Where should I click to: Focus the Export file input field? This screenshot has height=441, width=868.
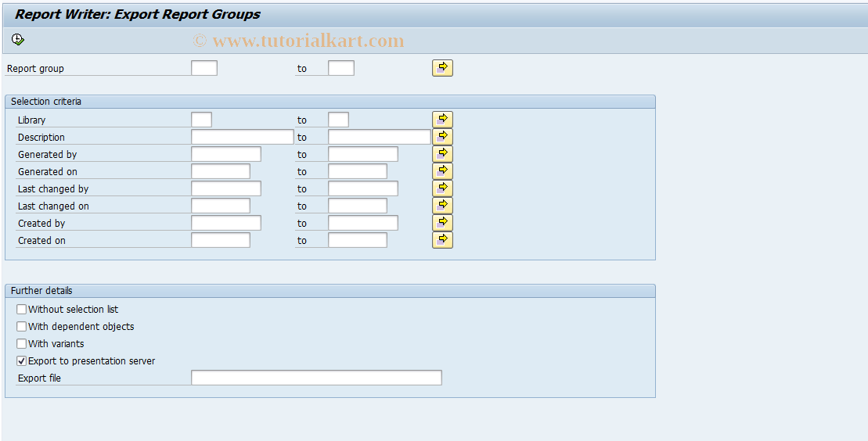coord(316,378)
